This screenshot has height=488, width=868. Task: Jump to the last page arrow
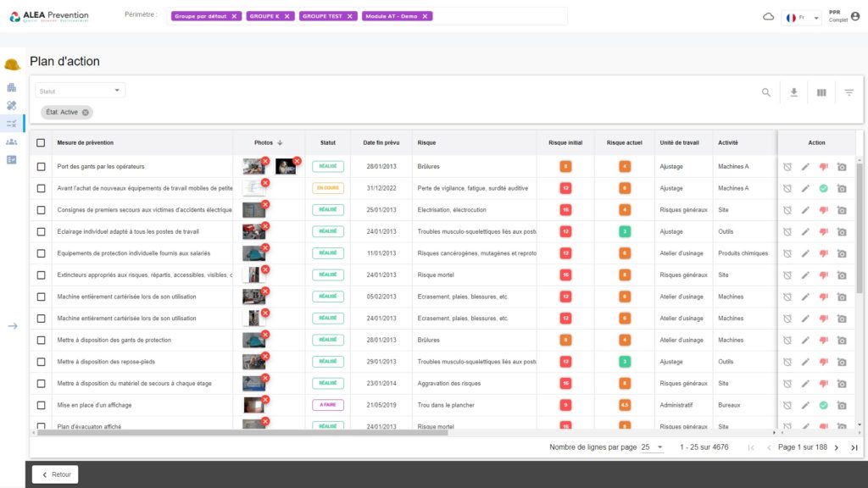tap(854, 447)
